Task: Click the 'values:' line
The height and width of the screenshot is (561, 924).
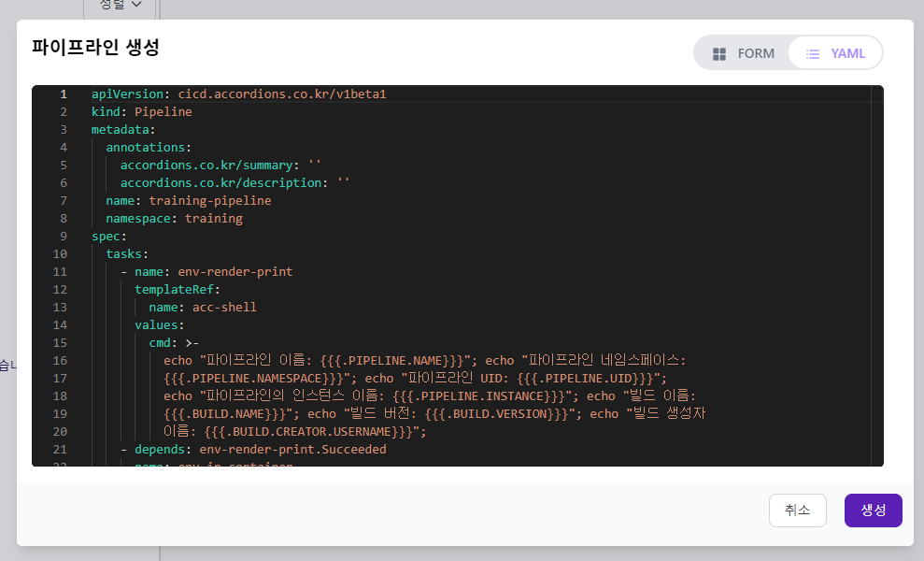Action: point(159,324)
